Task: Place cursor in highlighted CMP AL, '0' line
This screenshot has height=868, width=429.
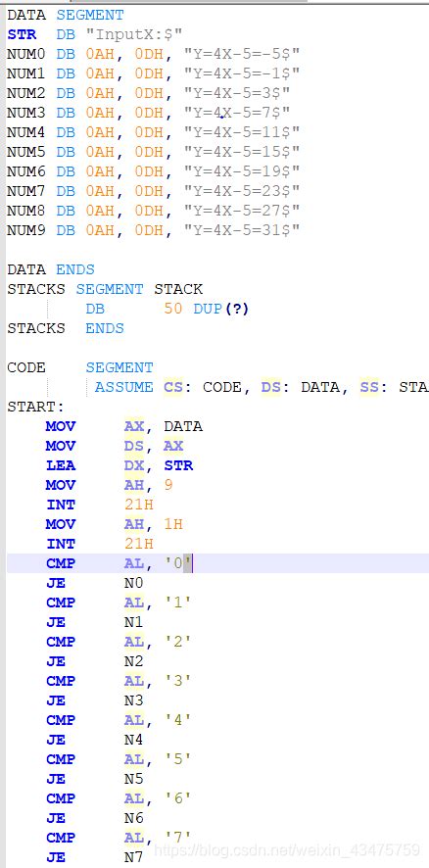Action: click(x=217, y=563)
